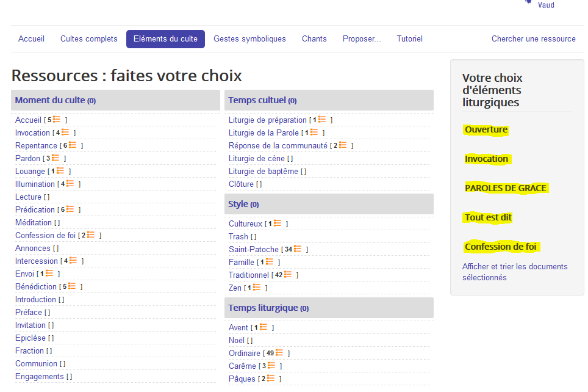
Task: Click the list icon beside Traditionnel
Action: [x=288, y=275]
